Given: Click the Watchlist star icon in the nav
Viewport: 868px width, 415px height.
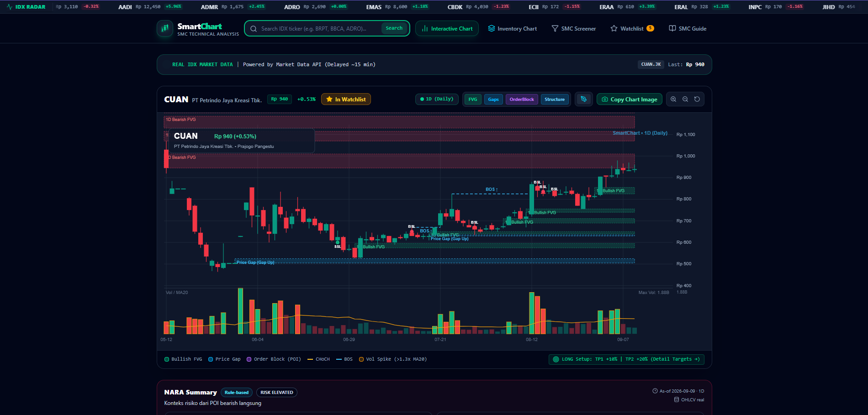Looking at the screenshot, I should pos(614,28).
